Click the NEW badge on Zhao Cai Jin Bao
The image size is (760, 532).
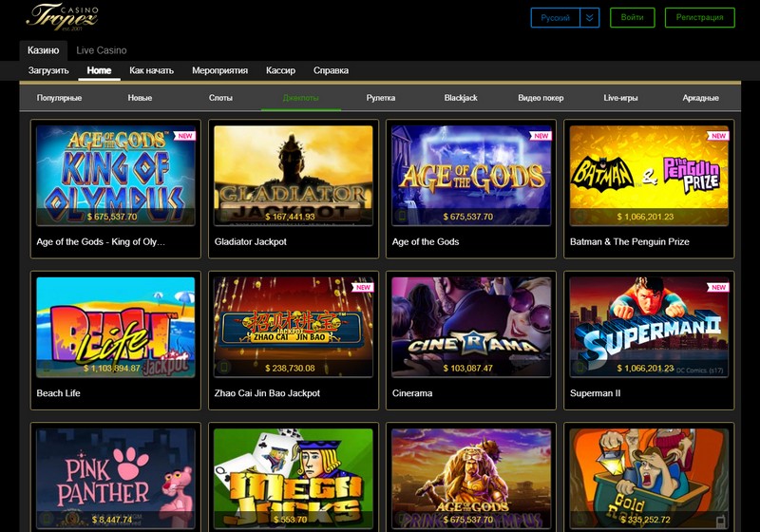(363, 287)
